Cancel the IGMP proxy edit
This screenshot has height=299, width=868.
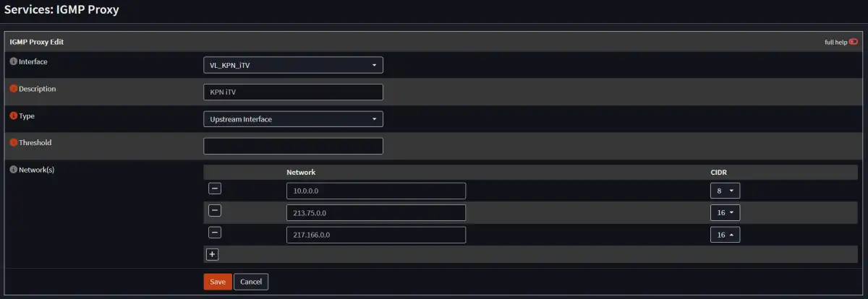click(x=251, y=281)
